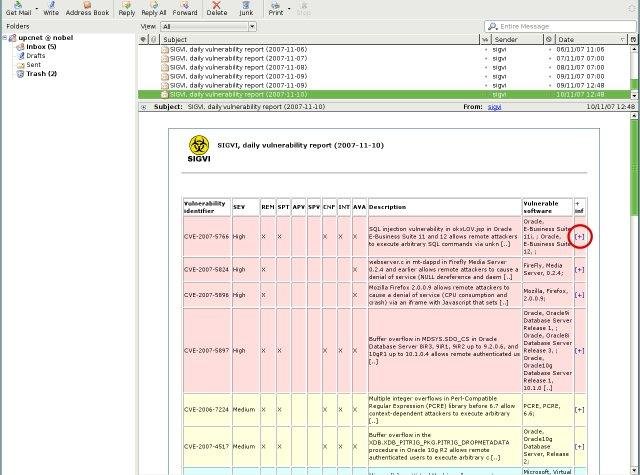Collapse the upcnet @ nobel account
Viewport: 640px width, 475px height.
pos(4,38)
